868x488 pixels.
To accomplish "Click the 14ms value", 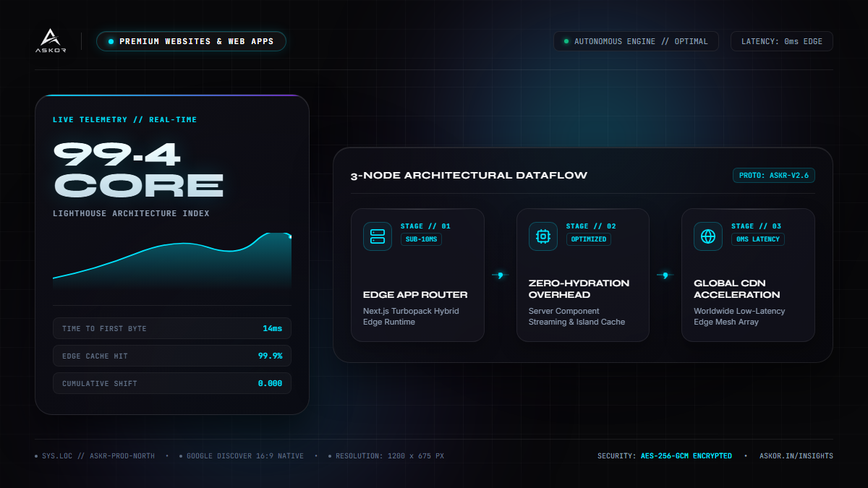I will pos(273,329).
